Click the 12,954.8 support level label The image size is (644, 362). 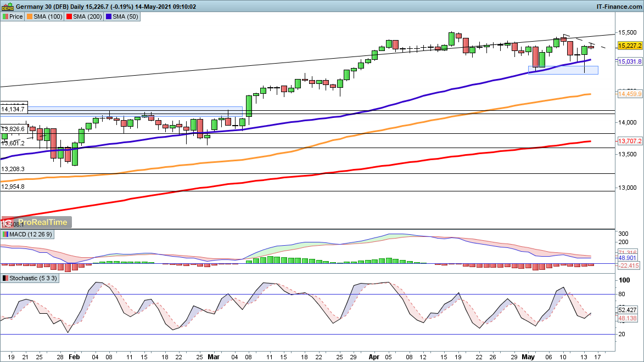[13, 186]
